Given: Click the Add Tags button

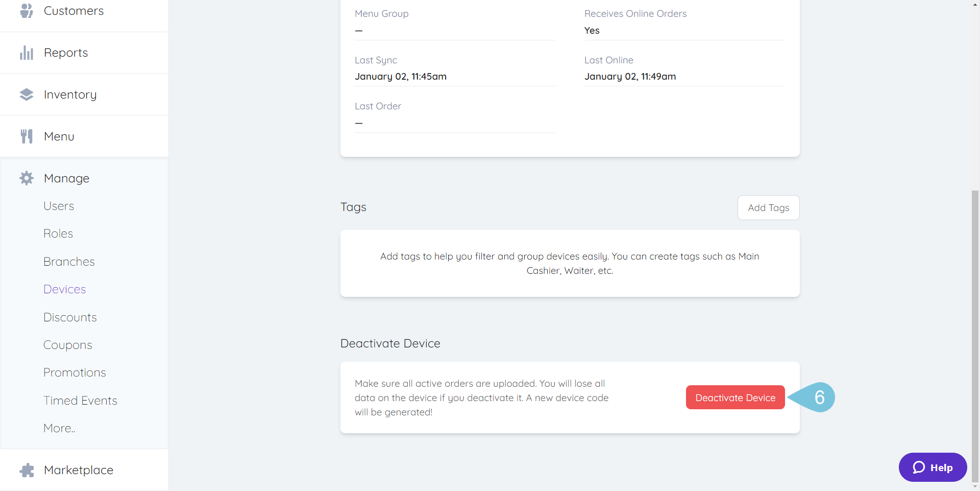Looking at the screenshot, I should click(768, 207).
